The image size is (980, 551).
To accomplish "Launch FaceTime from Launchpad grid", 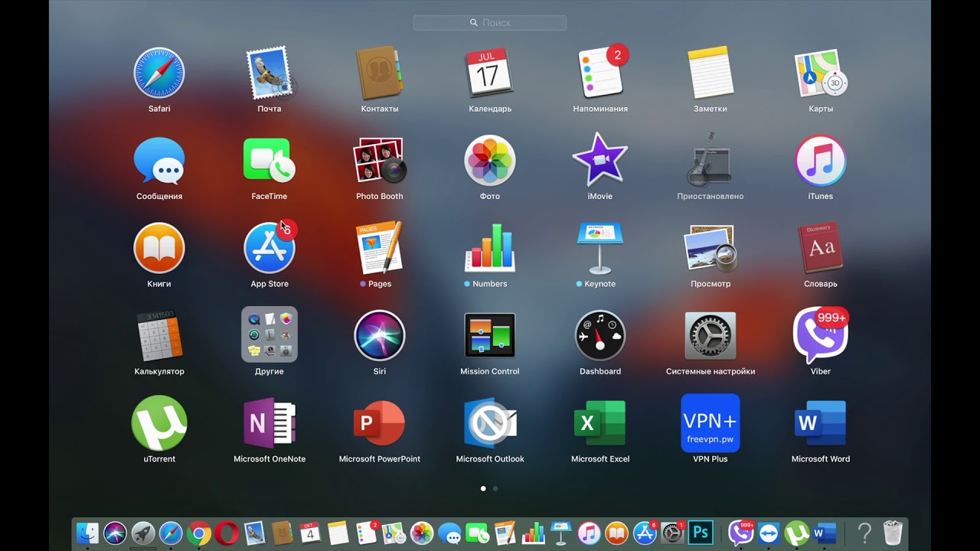I will click(x=269, y=161).
